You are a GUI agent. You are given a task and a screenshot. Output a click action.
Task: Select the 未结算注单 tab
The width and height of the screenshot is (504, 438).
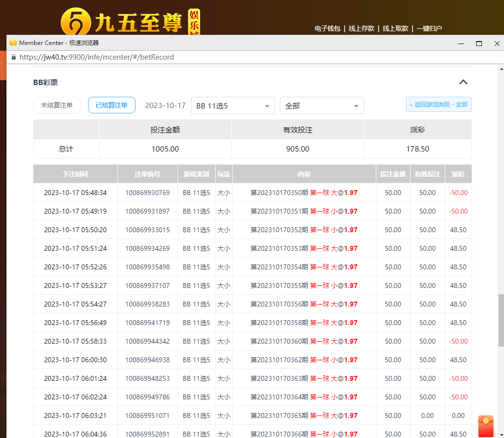click(57, 105)
